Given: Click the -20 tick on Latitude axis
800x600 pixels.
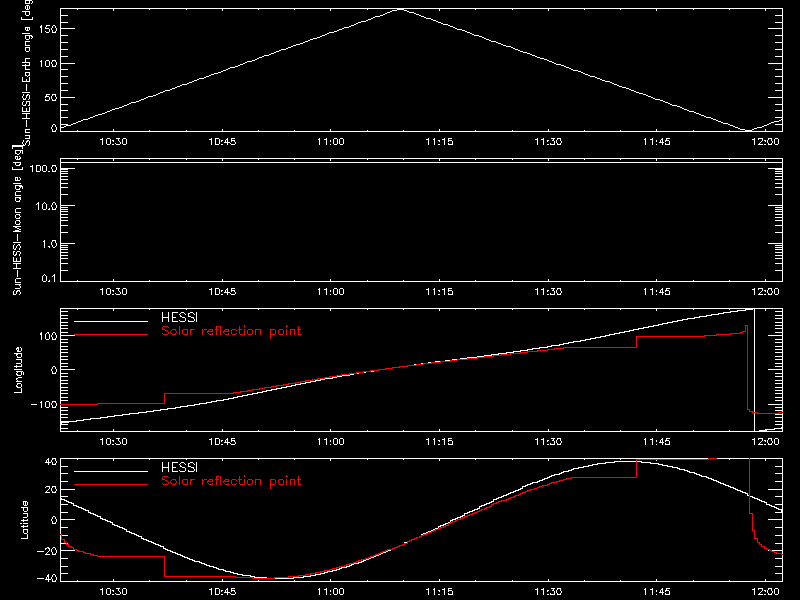Looking at the screenshot, I should [x=47, y=551].
